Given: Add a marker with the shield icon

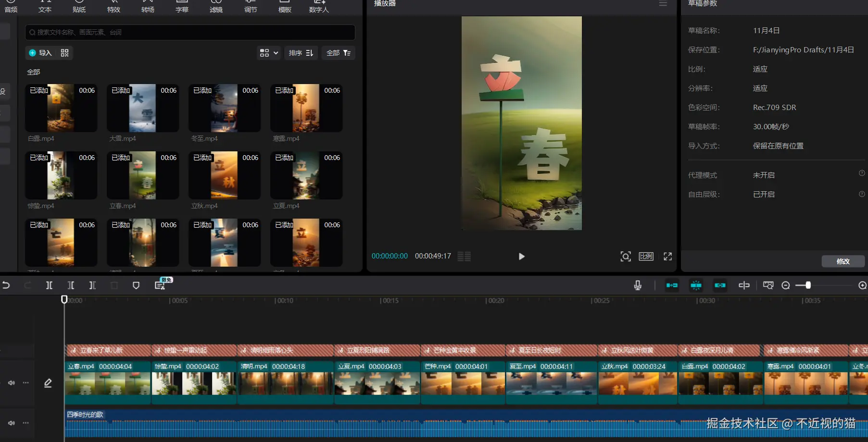Looking at the screenshot, I should pos(136,285).
